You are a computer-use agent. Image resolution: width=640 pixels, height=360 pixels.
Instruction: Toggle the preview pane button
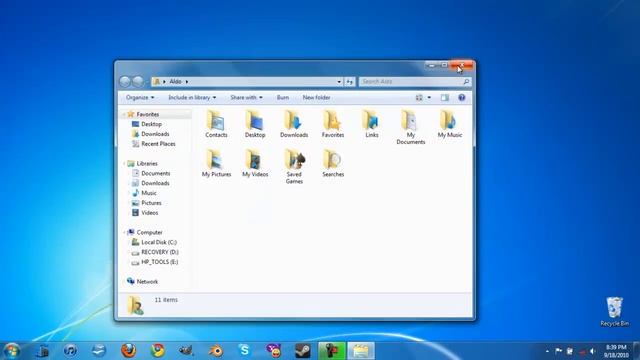pos(444,98)
